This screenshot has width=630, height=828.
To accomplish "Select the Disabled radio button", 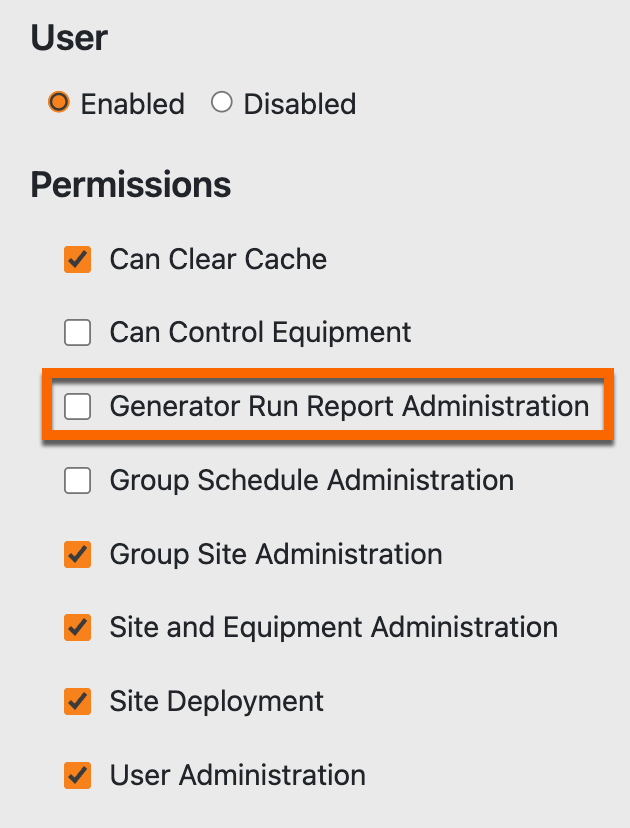I will 222,102.
